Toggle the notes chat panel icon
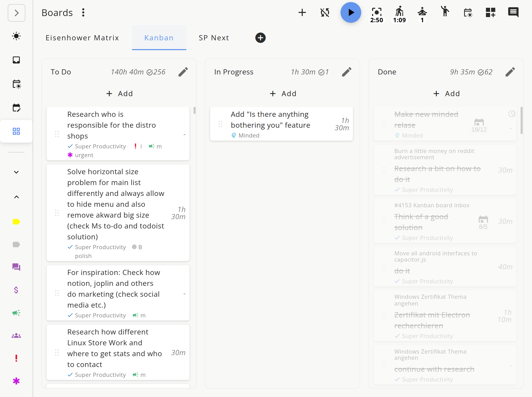The image size is (532, 397). point(513,12)
